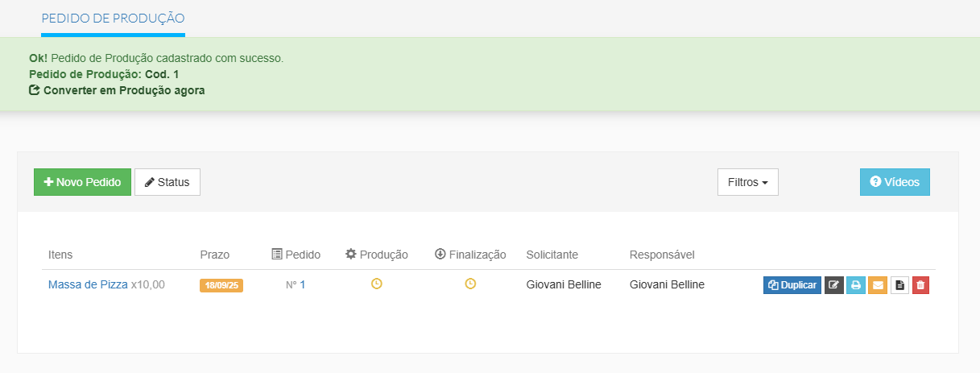The height and width of the screenshot is (373, 980).
Task: Create a new order with Novo Pedido
Action: [x=82, y=182]
